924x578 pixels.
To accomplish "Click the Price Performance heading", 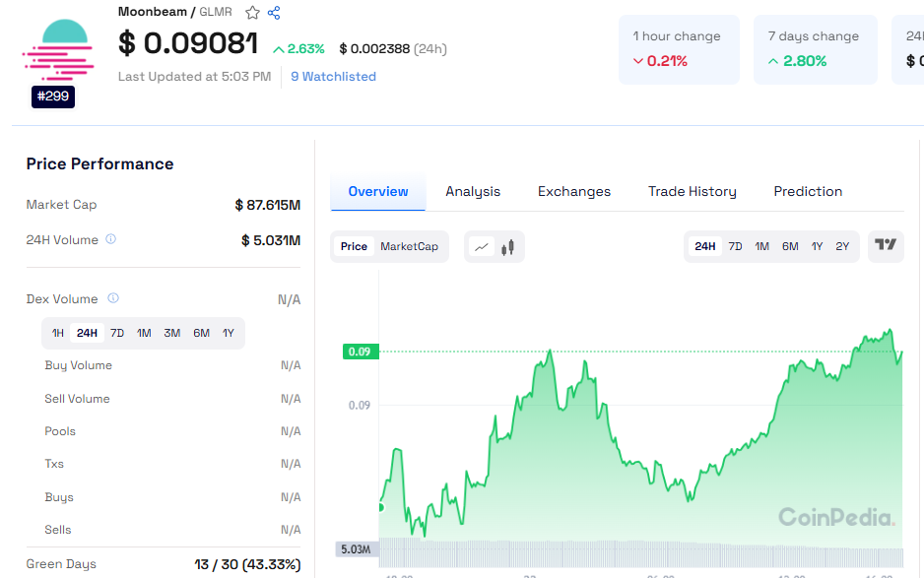I will coord(100,163).
